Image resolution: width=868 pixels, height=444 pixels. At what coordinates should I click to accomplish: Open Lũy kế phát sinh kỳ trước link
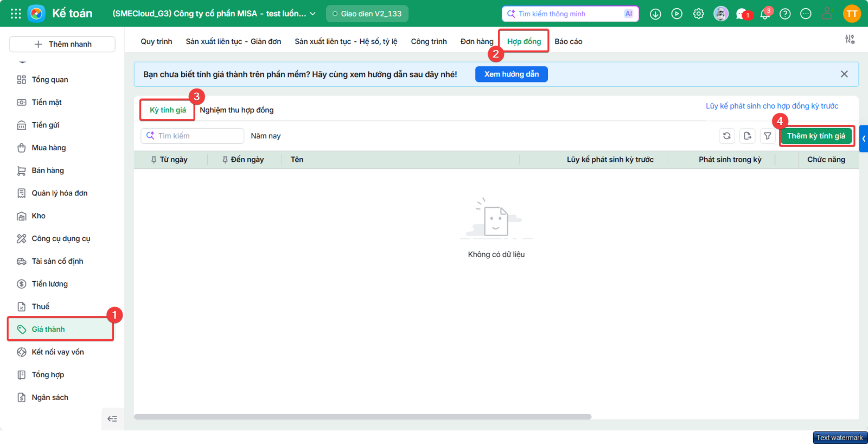pos(772,106)
